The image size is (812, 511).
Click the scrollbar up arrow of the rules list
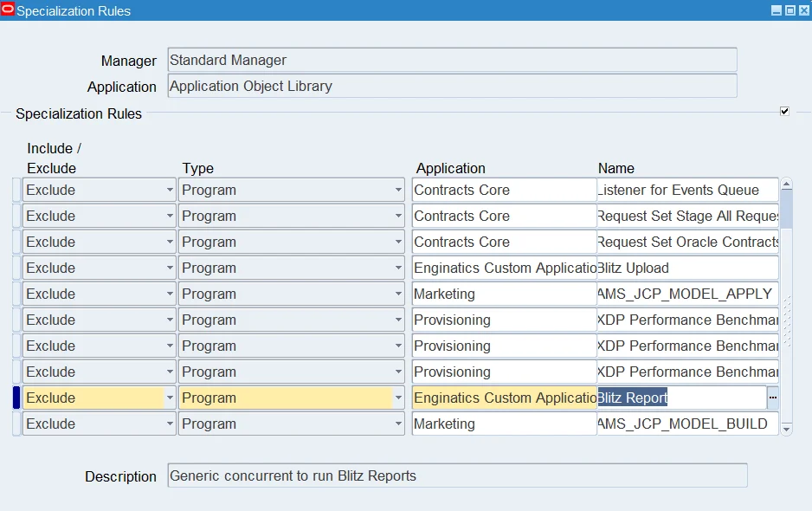tap(786, 184)
